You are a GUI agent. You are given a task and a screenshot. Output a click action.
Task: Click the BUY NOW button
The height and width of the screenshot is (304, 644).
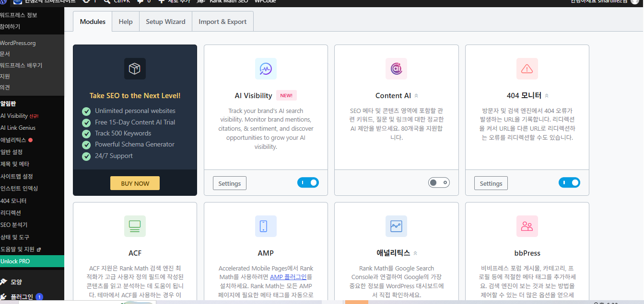click(135, 183)
